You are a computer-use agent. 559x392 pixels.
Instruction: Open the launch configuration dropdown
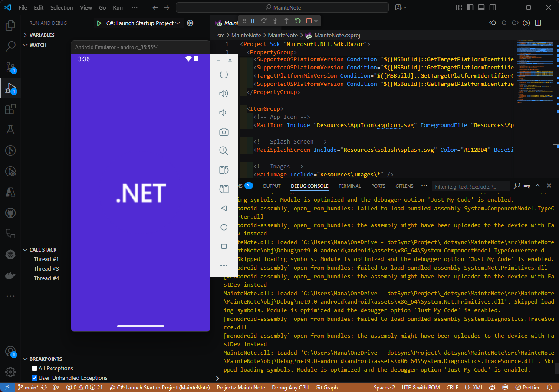click(143, 23)
